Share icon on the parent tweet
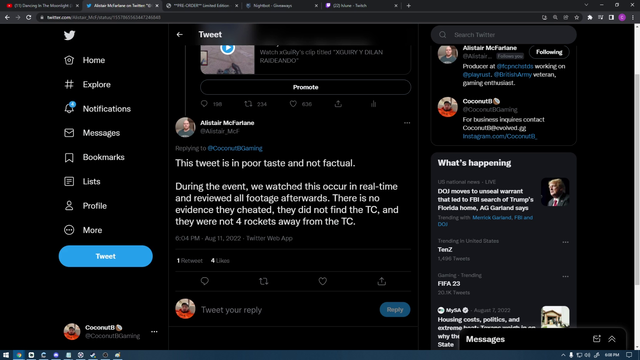The height and width of the screenshot is (360, 640). coord(338,104)
